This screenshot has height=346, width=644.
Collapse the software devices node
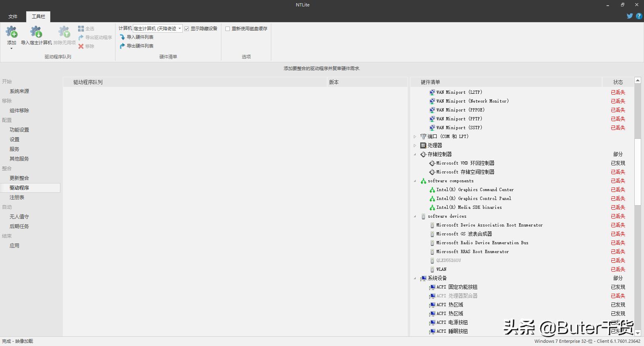pyautogui.click(x=415, y=216)
